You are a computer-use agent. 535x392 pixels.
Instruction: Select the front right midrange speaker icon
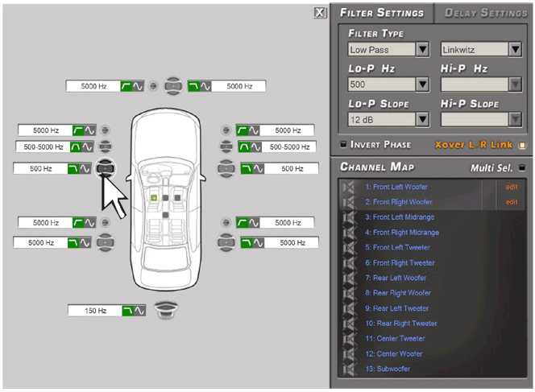click(x=226, y=146)
